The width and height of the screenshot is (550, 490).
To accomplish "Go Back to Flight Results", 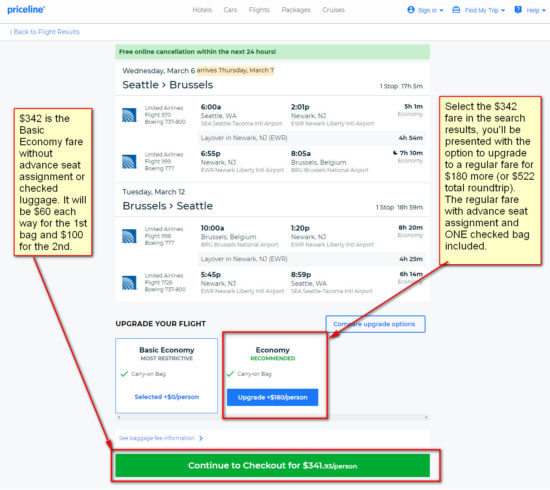I will click(x=44, y=32).
